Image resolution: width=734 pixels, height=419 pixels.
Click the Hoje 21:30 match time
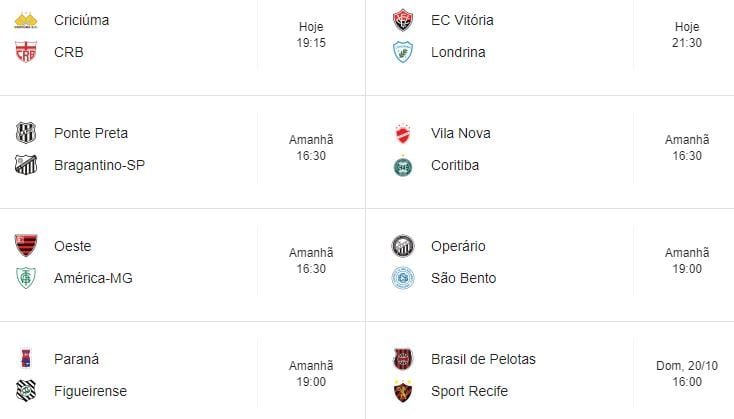coord(687,35)
